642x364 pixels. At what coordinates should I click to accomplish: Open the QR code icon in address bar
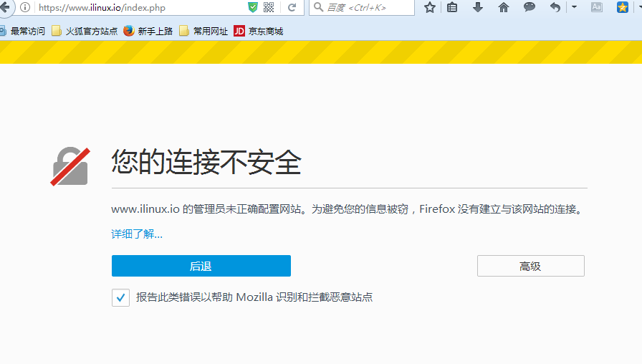(x=269, y=7)
